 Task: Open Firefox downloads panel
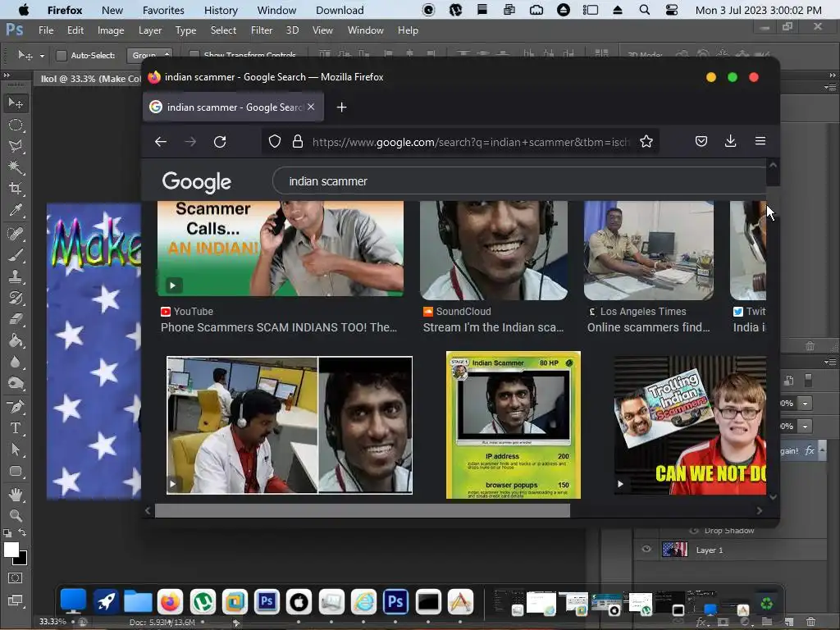point(730,141)
